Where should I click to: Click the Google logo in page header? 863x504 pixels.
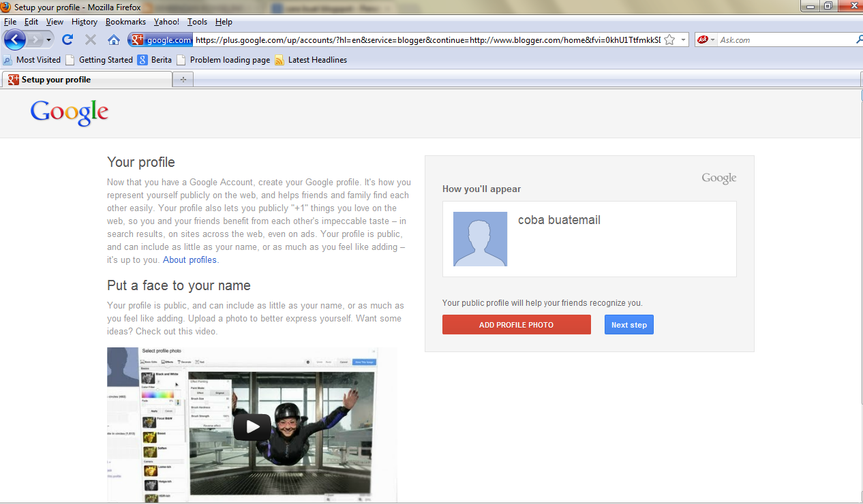coord(70,112)
